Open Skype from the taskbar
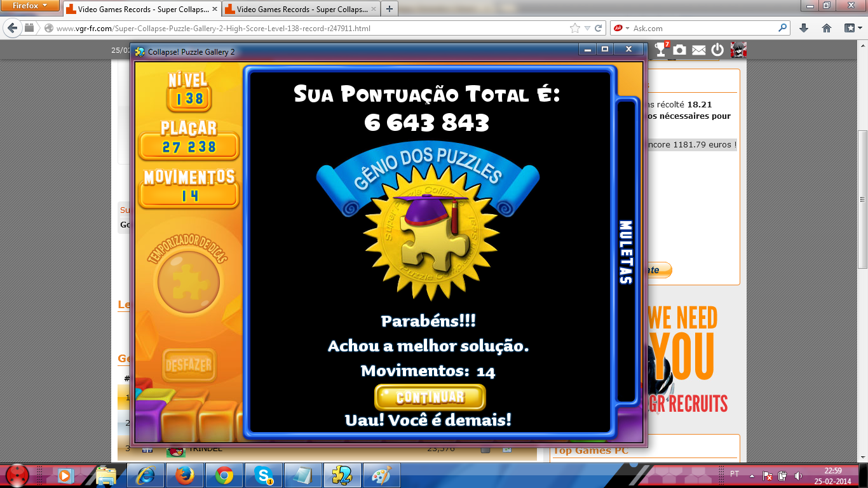The image size is (868, 488). coord(262,475)
